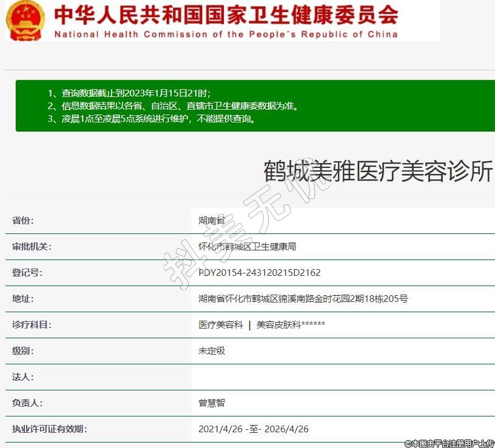This screenshot has height=448, width=495.
Task: Click the 登记号 row label
Action: [27, 273]
